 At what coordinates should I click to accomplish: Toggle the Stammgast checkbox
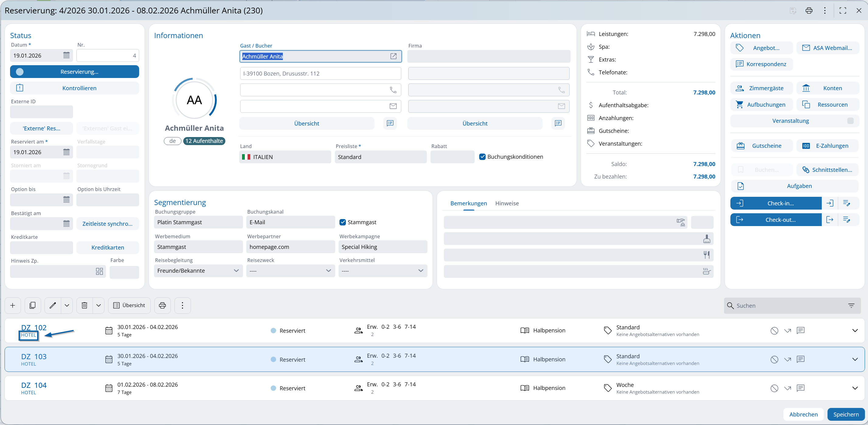click(343, 222)
